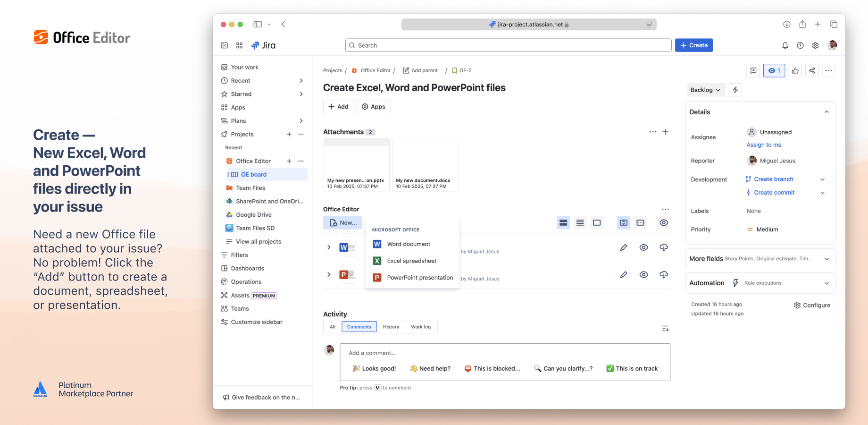Download the PowerPoint file cloud icon
This screenshot has width=868, height=425.
click(x=664, y=275)
